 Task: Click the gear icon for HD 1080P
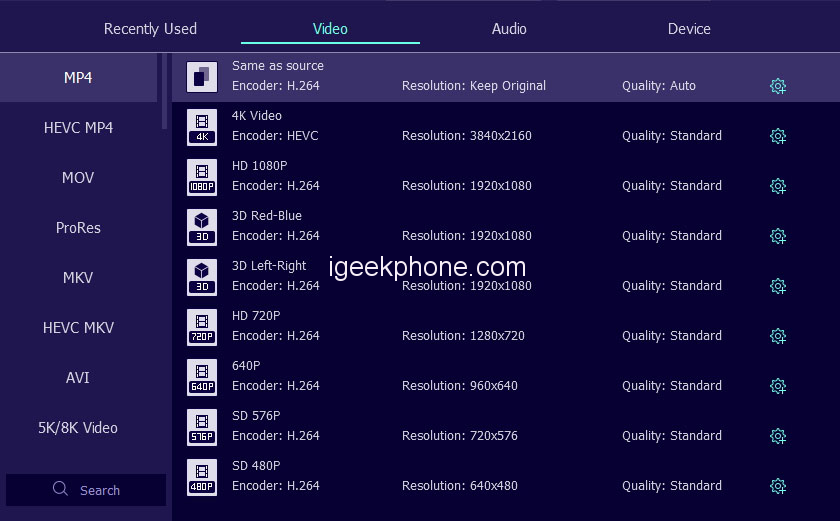point(778,186)
